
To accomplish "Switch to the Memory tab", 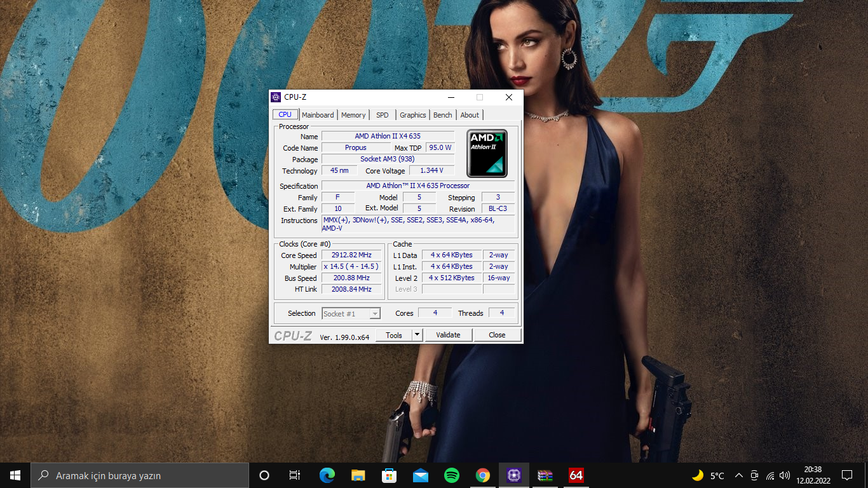I will pos(353,115).
